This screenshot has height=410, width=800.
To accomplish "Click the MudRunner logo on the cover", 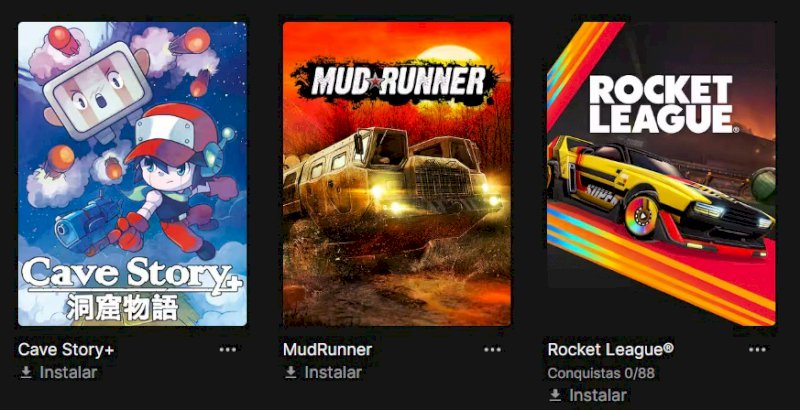I will click(398, 83).
